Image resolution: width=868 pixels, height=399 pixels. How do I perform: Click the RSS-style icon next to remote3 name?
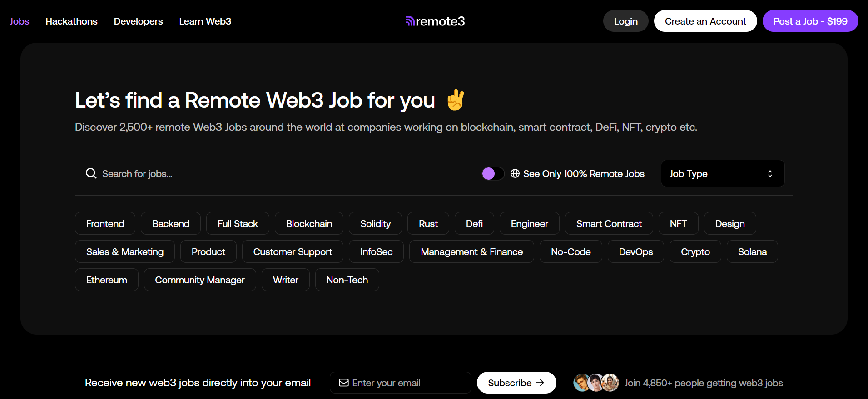click(x=409, y=20)
